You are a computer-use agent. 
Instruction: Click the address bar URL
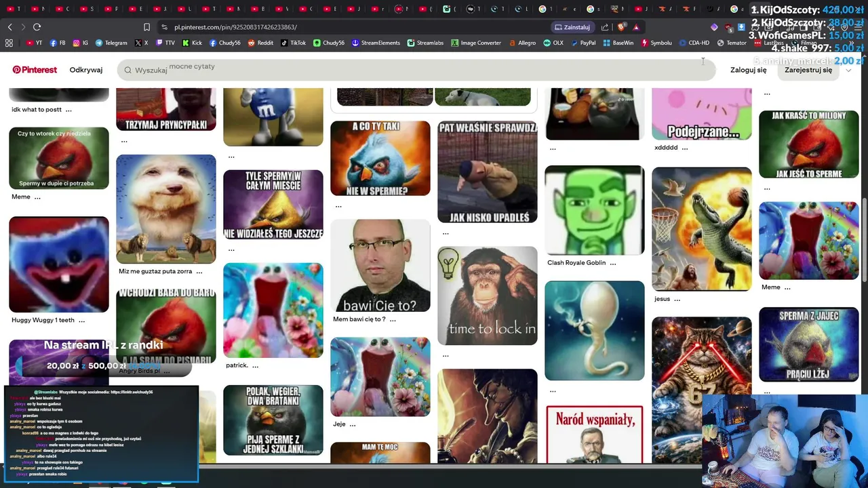tap(235, 27)
